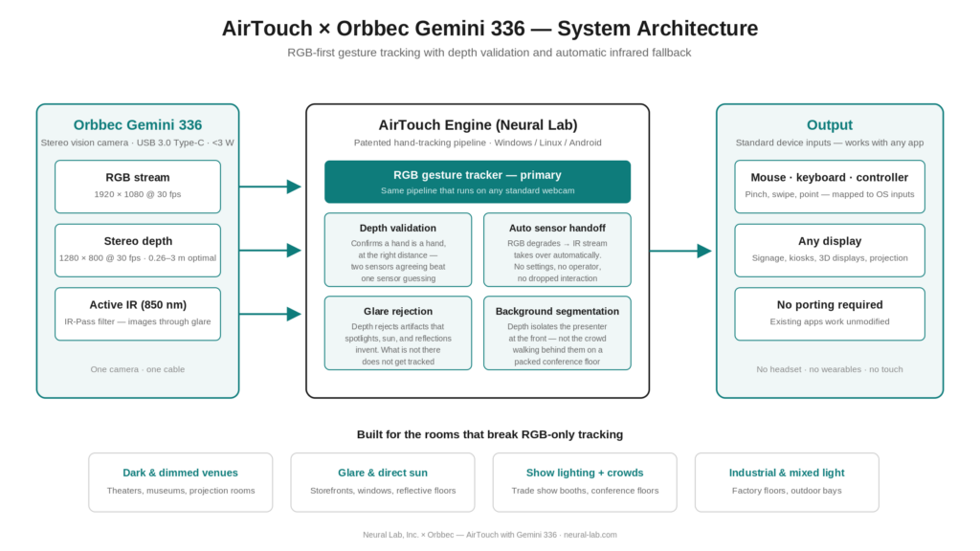Click the 'One camera · one cable' note
Screen dimensions: 980x551
tap(138, 369)
